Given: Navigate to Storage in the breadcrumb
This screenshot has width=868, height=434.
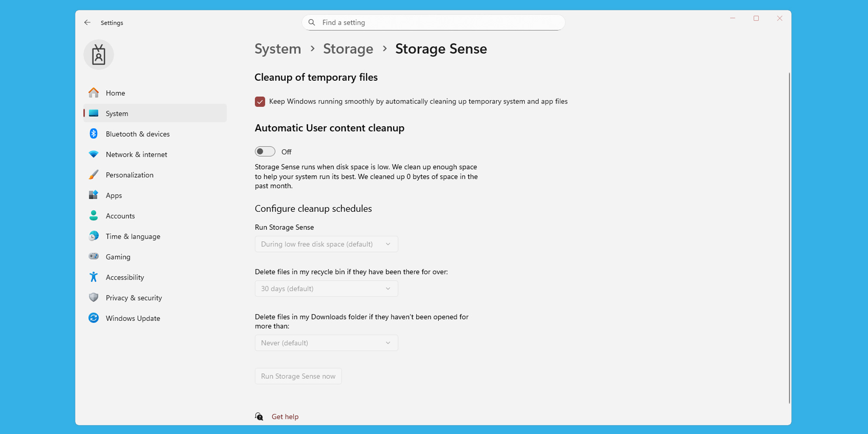Looking at the screenshot, I should click(x=348, y=49).
